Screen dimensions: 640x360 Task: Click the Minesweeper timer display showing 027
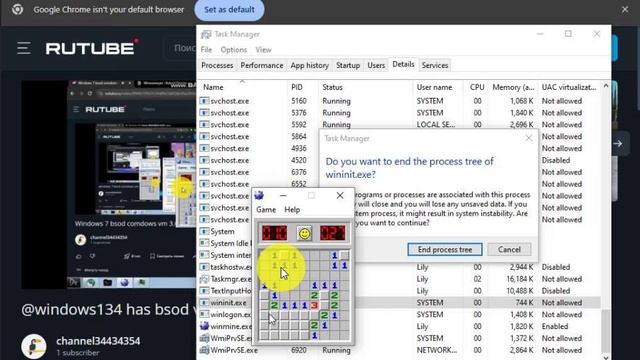click(333, 233)
